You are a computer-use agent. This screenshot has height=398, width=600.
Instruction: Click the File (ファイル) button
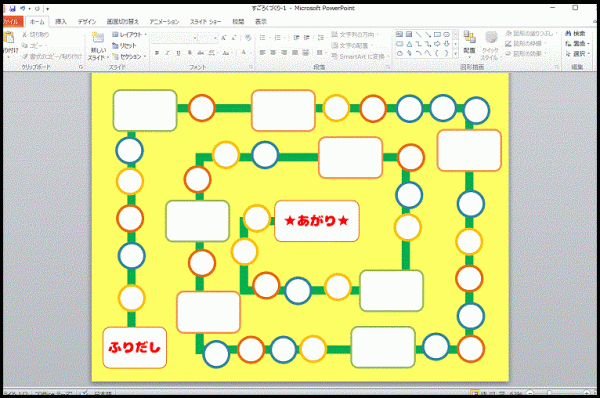click(12, 22)
